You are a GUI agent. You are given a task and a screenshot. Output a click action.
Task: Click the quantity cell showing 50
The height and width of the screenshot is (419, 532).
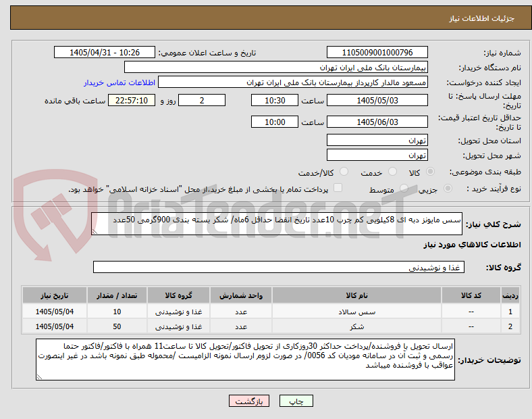(x=117, y=326)
